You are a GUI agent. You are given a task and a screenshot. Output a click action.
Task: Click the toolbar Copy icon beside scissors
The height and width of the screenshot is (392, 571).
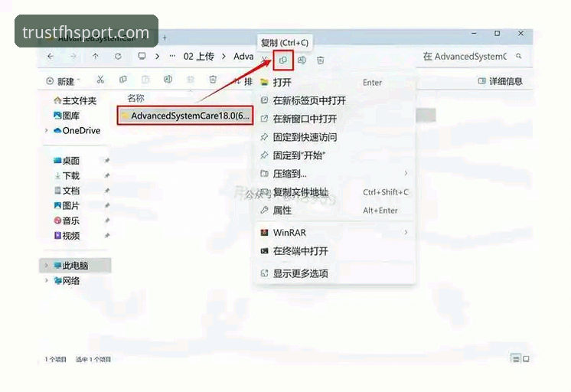pos(123,80)
